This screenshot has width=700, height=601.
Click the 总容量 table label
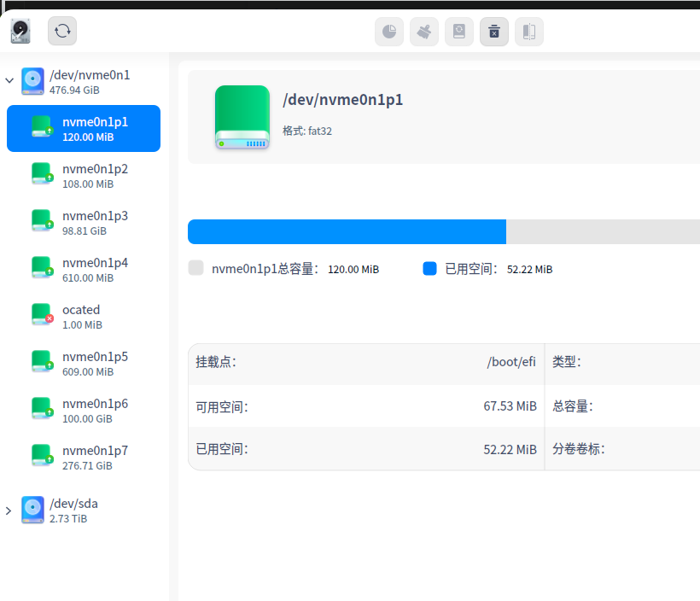tap(572, 406)
